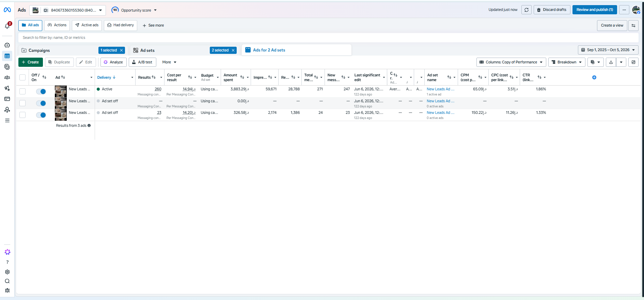
Task: Click Search magnifier icon in sidebar
Action: [x=7, y=281]
